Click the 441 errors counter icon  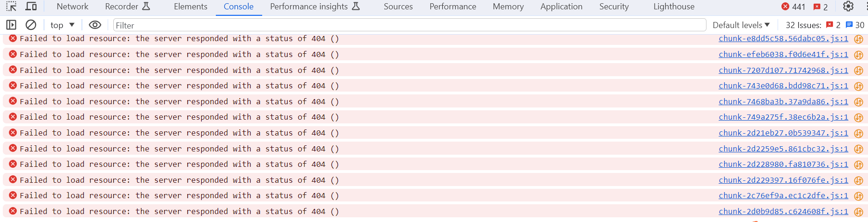(x=794, y=7)
